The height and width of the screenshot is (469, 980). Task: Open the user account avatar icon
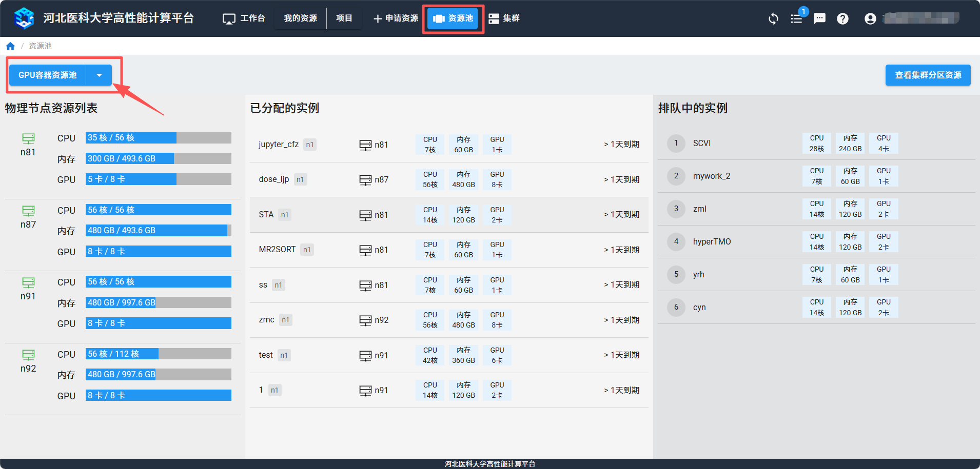[x=870, y=19]
